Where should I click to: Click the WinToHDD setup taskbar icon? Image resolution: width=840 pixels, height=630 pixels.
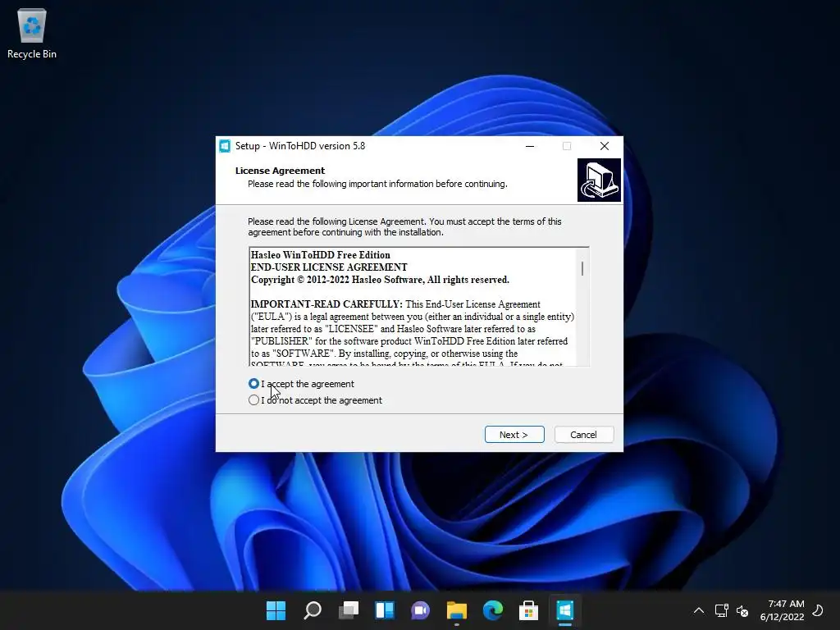565,610
